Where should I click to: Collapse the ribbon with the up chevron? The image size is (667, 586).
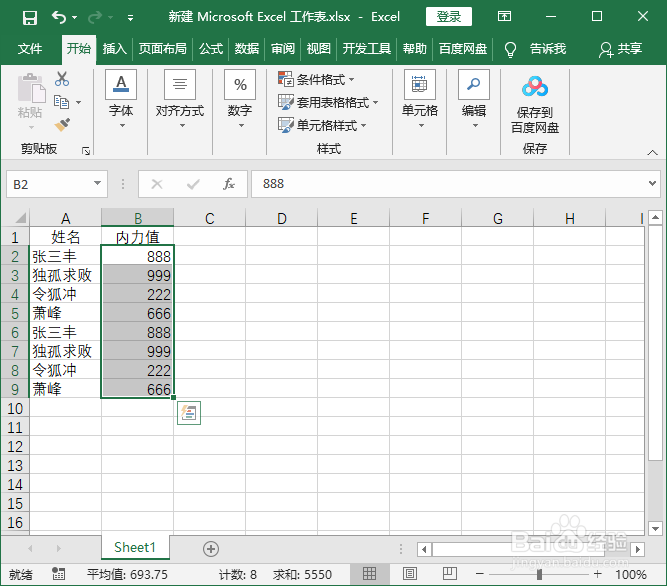653,152
